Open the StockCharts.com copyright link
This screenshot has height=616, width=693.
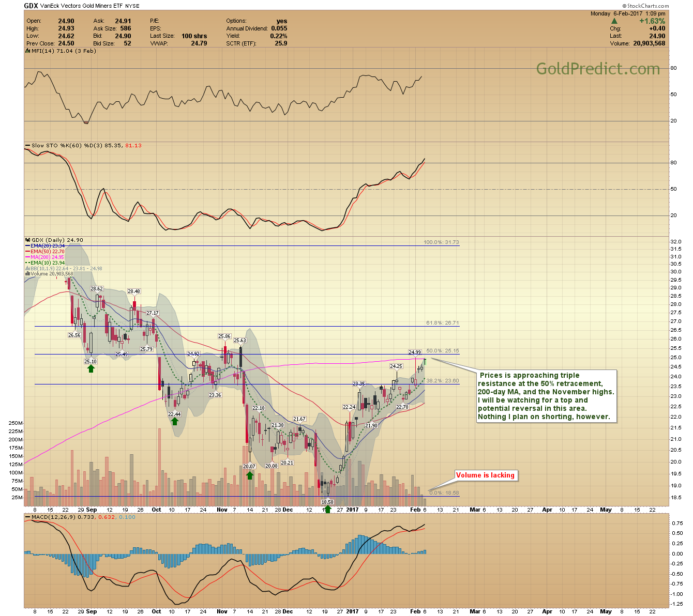coord(645,6)
